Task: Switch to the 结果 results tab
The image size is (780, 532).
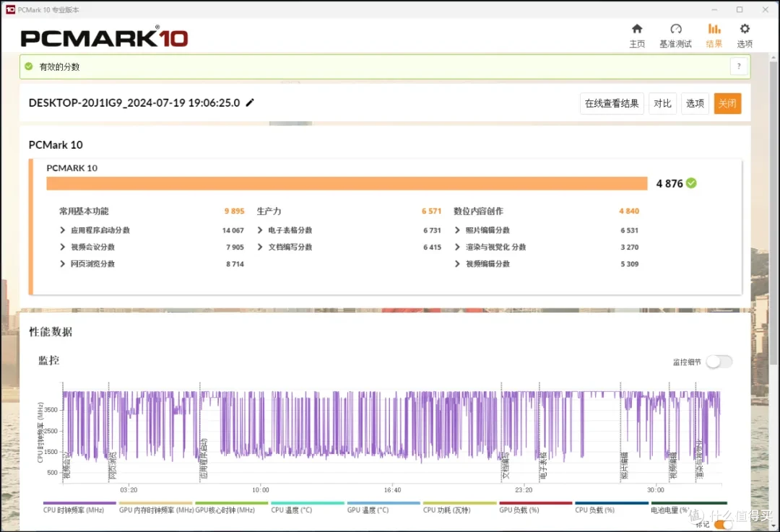Action: pyautogui.click(x=714, y=36)
